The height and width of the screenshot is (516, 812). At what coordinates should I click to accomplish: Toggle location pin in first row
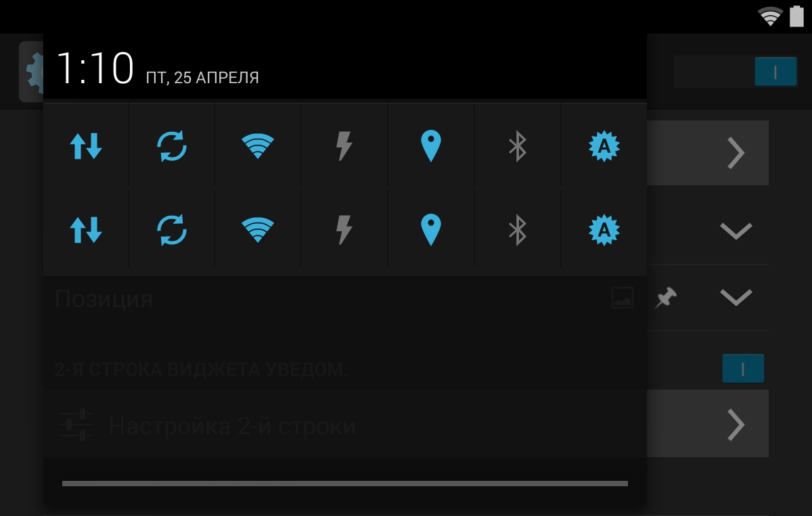click(431, 145)
